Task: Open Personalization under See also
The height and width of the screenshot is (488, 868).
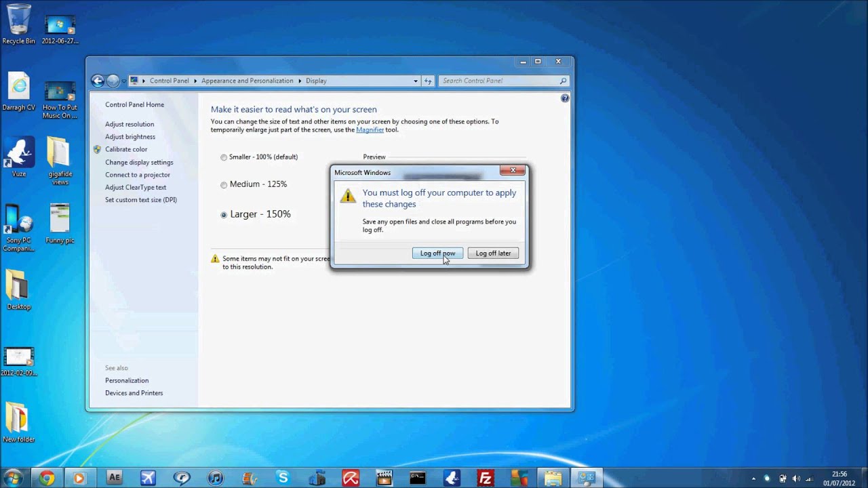Action: coord(127,380)
